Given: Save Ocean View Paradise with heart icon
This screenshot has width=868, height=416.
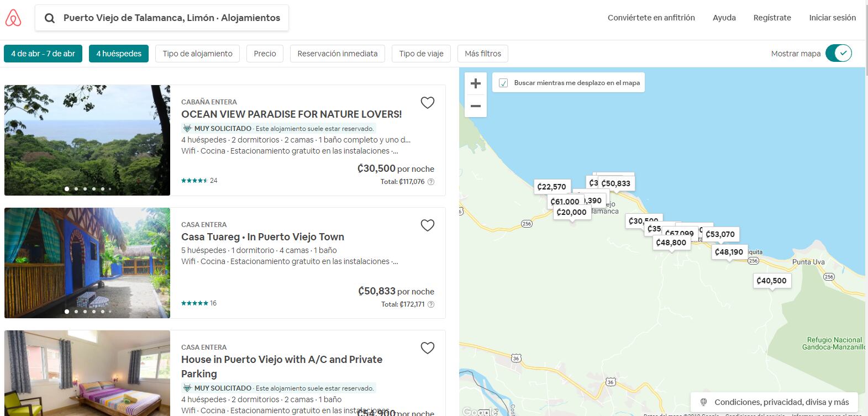Looking at the screenshot, I should [428, 103].
